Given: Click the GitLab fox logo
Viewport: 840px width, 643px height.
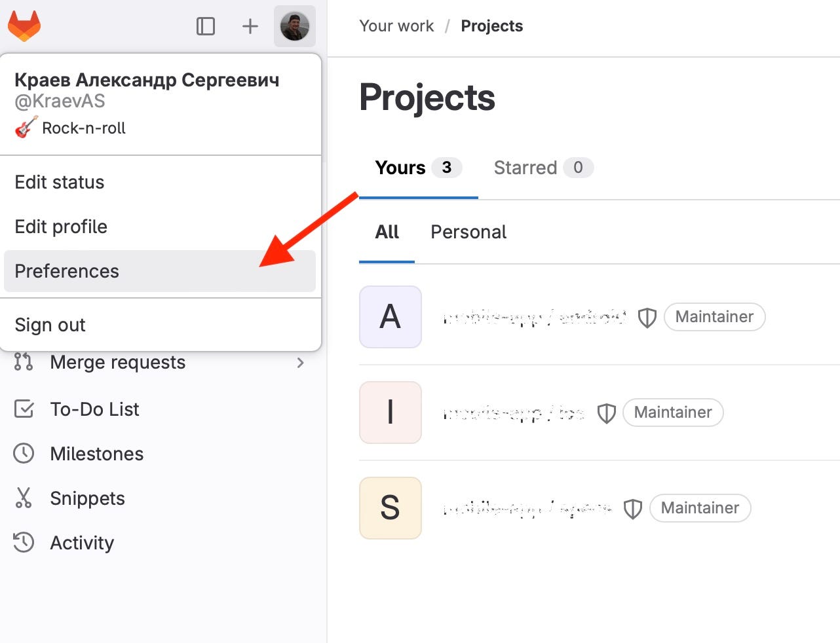Looking at the screenshot, I should click(24, 26).
